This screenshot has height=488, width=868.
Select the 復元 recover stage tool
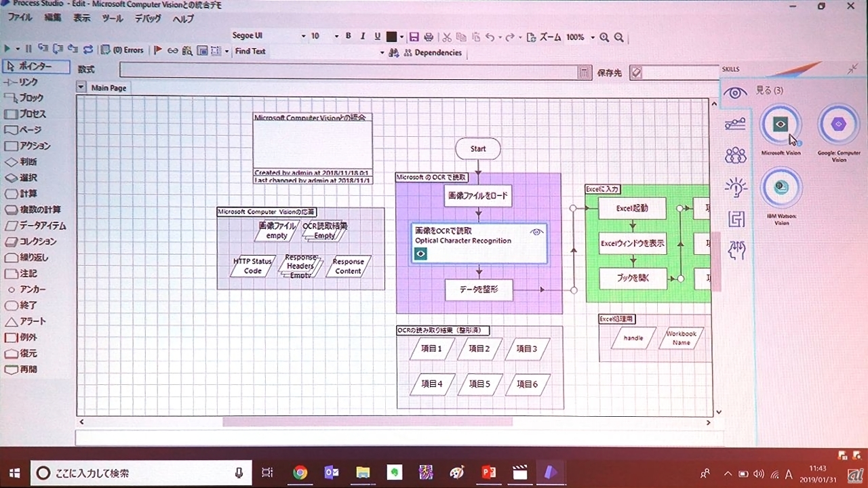pos(21,353)
